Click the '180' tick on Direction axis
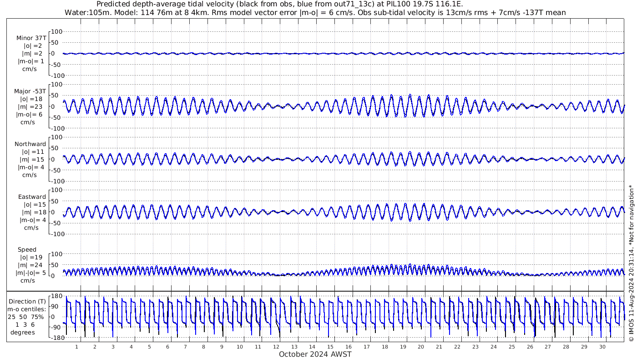This screenshot has height=364, width=637. click(x=56, y=296)
